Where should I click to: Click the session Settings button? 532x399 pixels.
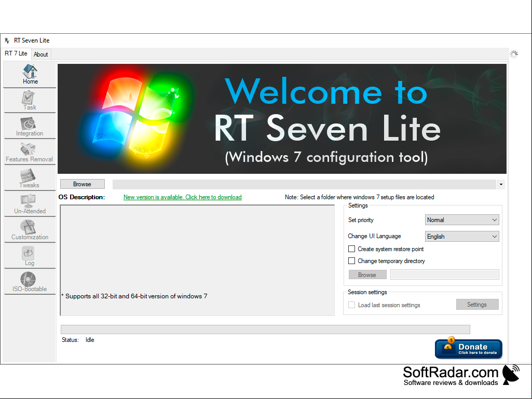pos(477,305)
